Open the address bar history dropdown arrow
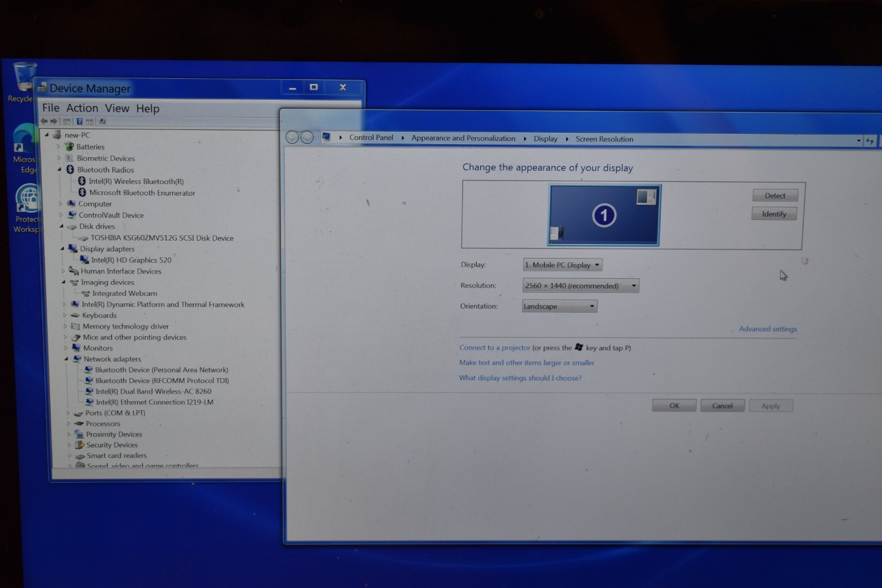Image resolution: width=882 pixels, height=588 pixels. (859, 141)
